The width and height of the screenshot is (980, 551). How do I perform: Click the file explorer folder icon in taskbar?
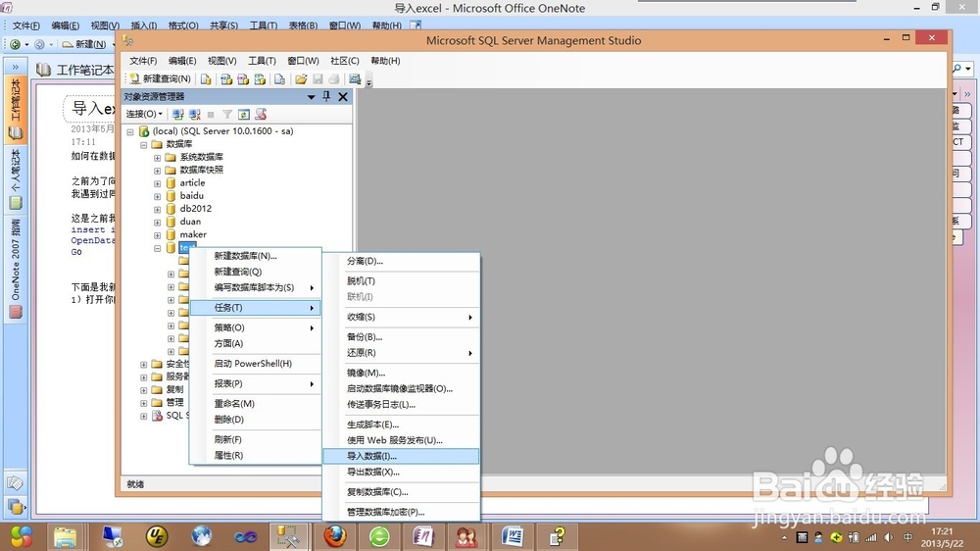(65, 537)
